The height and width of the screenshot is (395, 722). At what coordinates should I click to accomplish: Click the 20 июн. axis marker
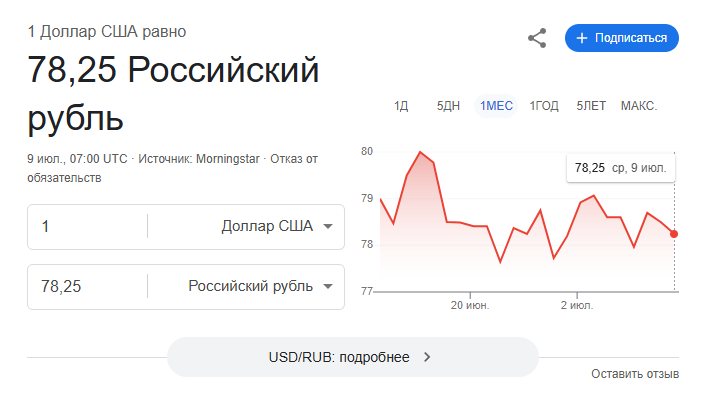470,305
